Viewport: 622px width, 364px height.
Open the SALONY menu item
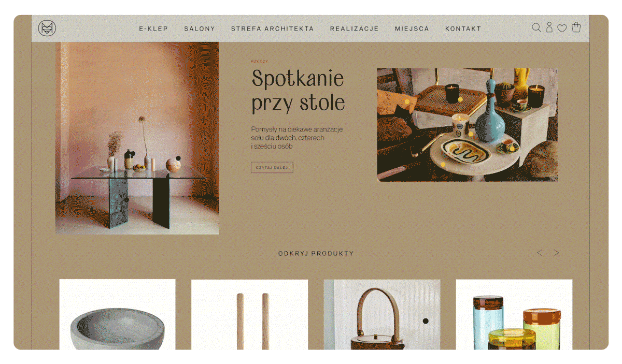point(200,29)
